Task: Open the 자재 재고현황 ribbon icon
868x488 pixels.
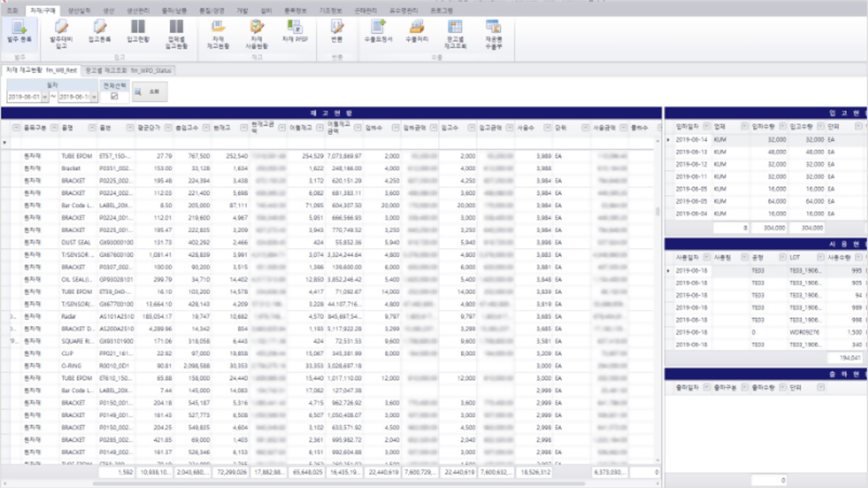Action: click(218, 34)
